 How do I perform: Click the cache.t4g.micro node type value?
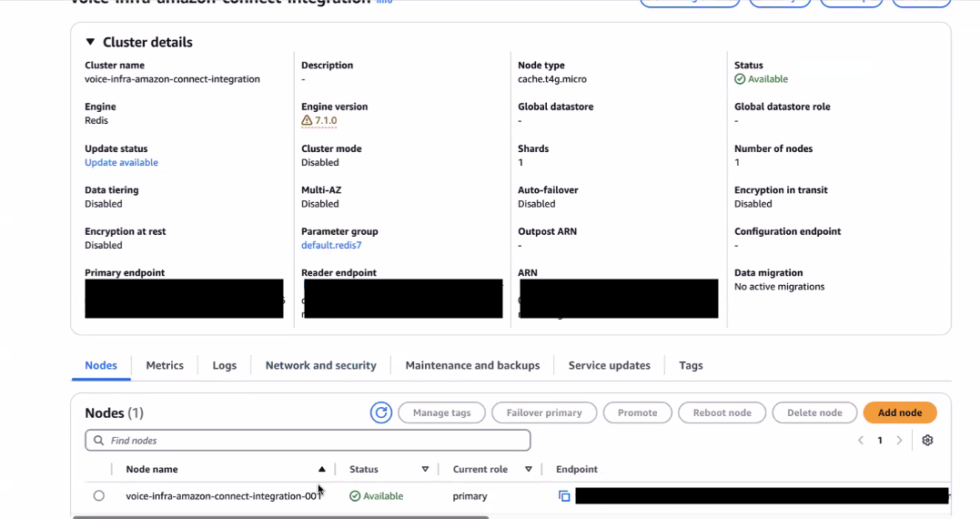[x=552, y=79]
